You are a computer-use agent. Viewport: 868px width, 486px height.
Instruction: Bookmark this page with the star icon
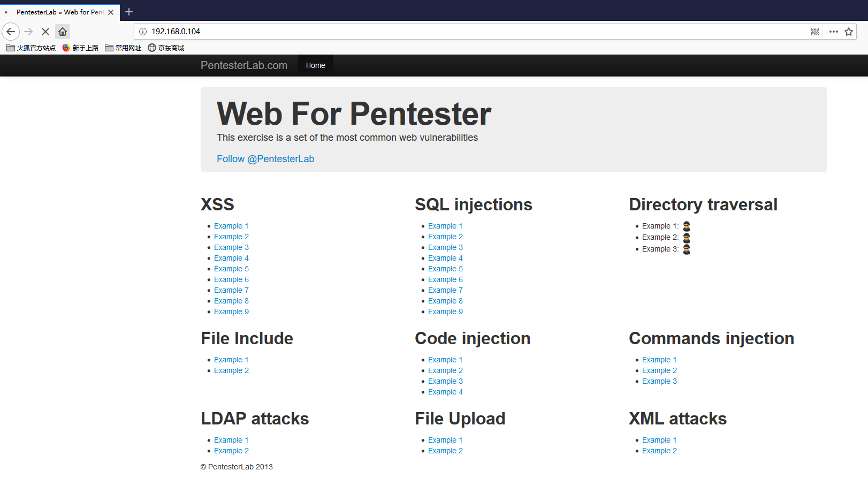(x=849, y=32)
